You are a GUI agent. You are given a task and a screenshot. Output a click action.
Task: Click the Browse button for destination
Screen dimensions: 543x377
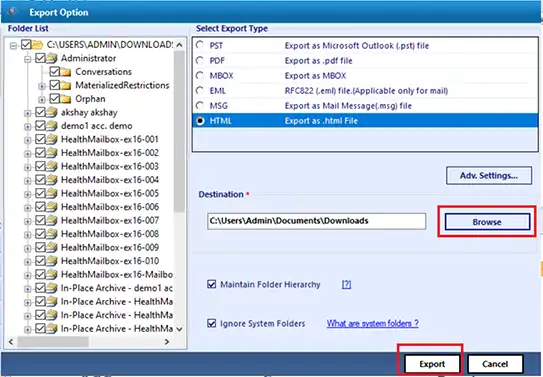coord(487,222)
